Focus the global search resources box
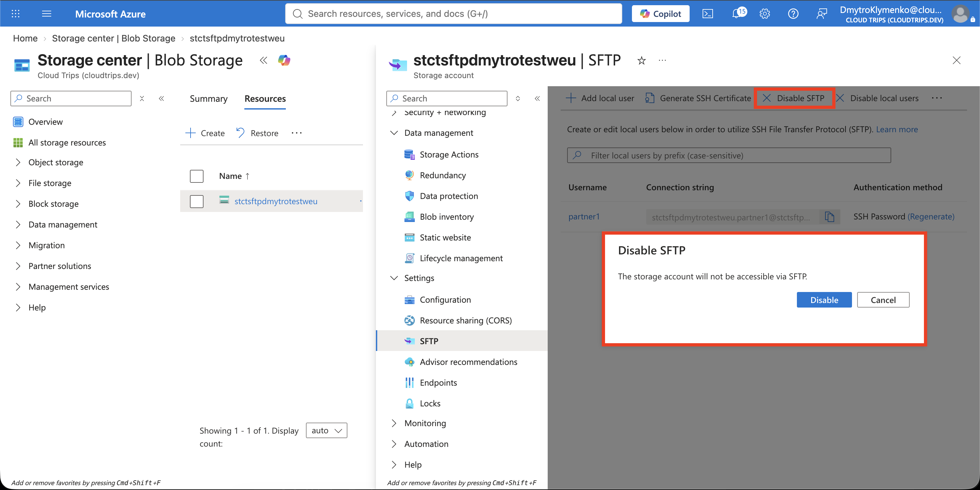The height and width of the screenshot is (490, 980). click(453, 14)
